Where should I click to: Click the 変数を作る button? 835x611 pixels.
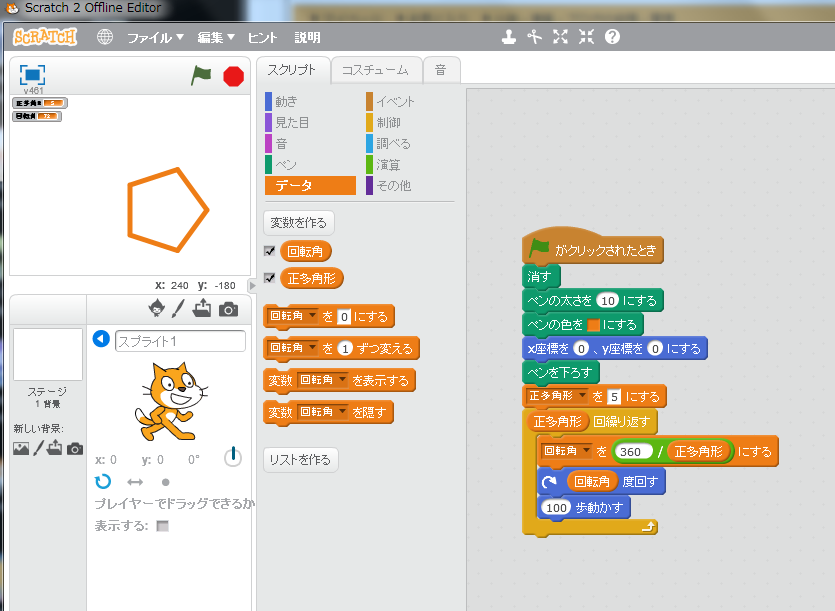tap(299, 222)
